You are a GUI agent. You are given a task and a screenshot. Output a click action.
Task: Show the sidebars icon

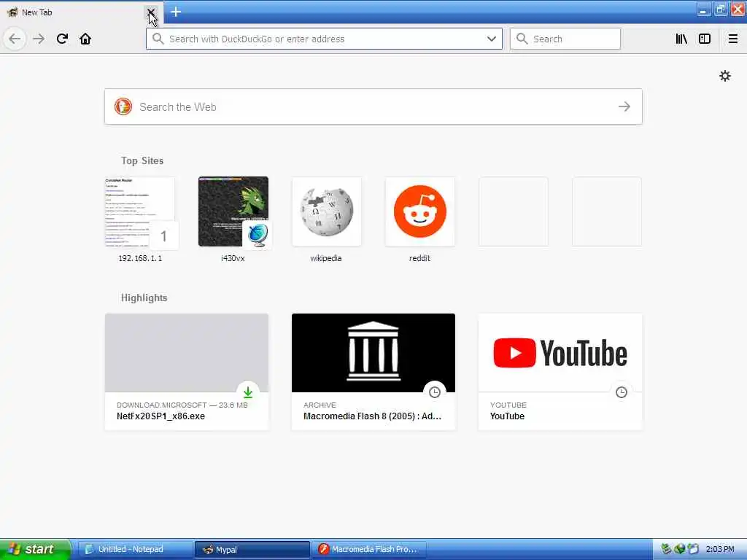[705, 39]
